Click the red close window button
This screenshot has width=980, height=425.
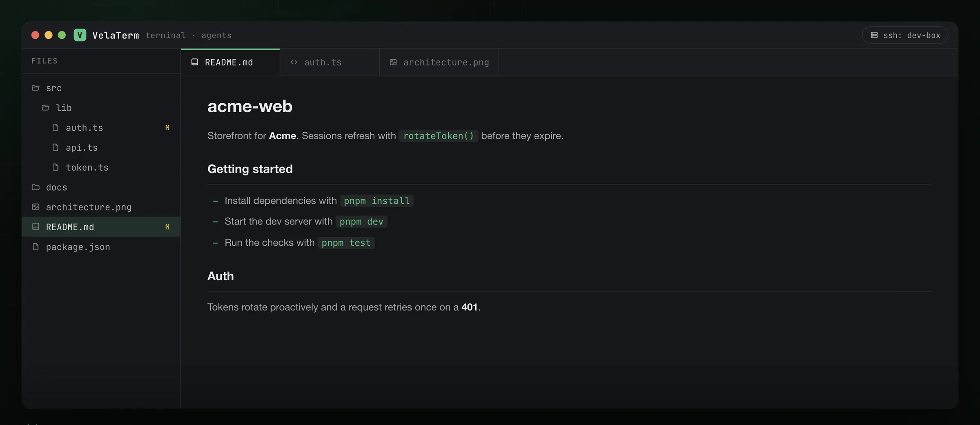[35, 35]
